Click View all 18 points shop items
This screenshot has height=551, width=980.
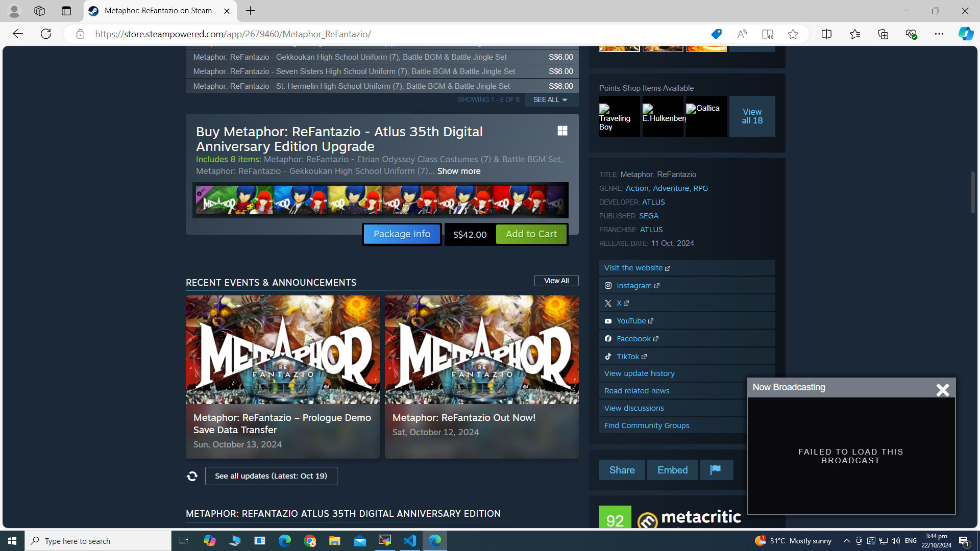coord(752,116)
